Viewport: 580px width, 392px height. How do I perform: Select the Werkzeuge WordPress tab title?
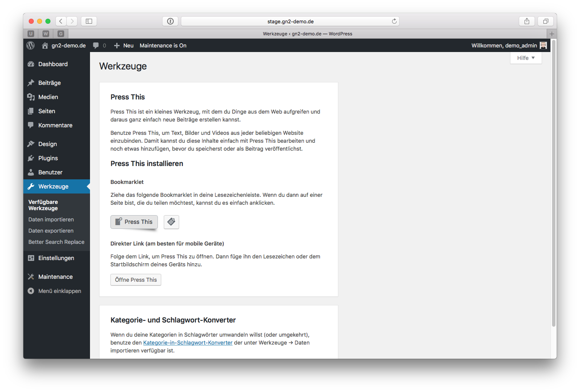307,34
